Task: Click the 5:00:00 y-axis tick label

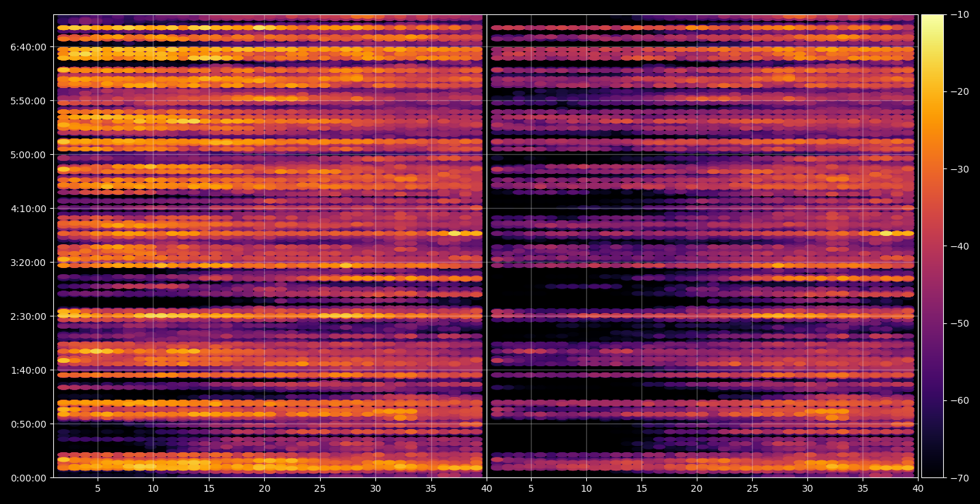Action: click(29, 155)
